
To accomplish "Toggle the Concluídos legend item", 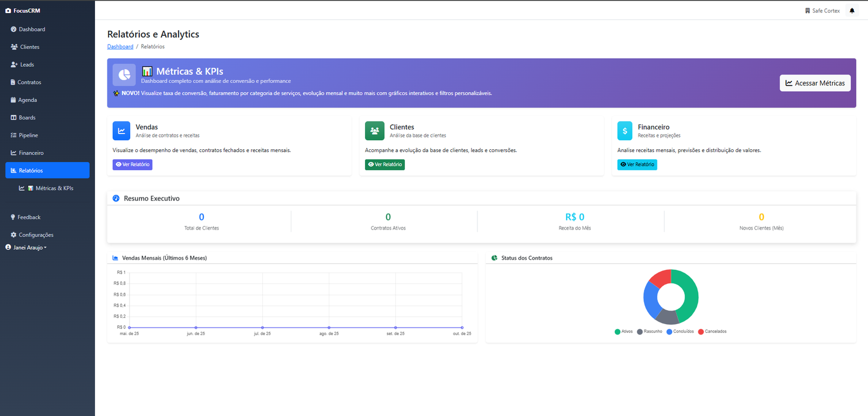I will coord(680,331).
